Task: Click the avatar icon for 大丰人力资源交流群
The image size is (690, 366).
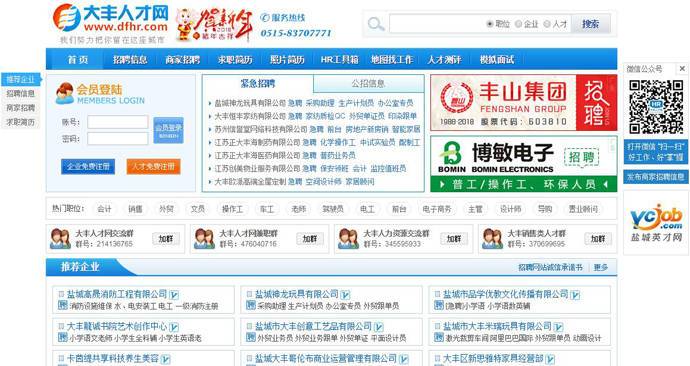Action: coord(348,239)
